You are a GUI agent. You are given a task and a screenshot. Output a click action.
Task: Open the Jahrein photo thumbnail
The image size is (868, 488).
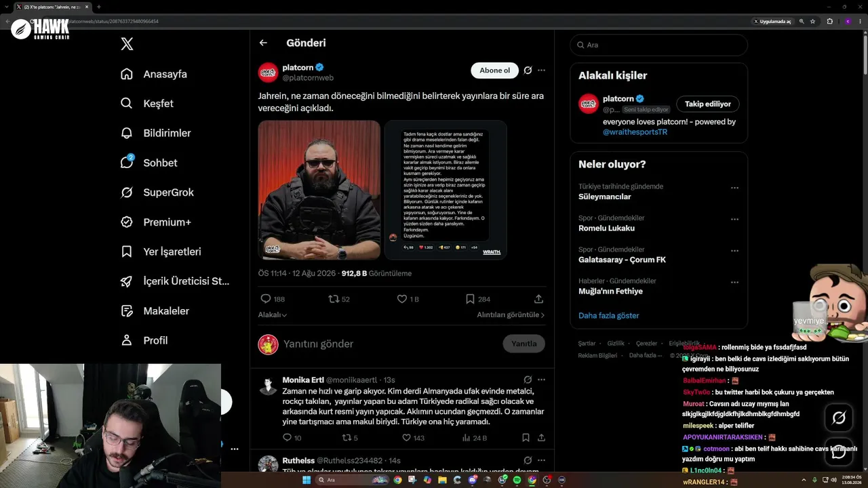[319, 190]
